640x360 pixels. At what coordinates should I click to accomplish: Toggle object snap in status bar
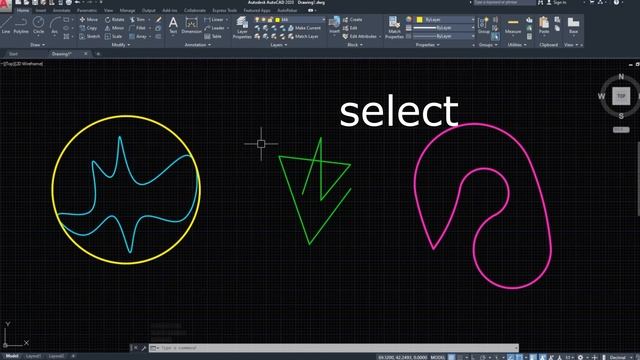tap(519, 357)
